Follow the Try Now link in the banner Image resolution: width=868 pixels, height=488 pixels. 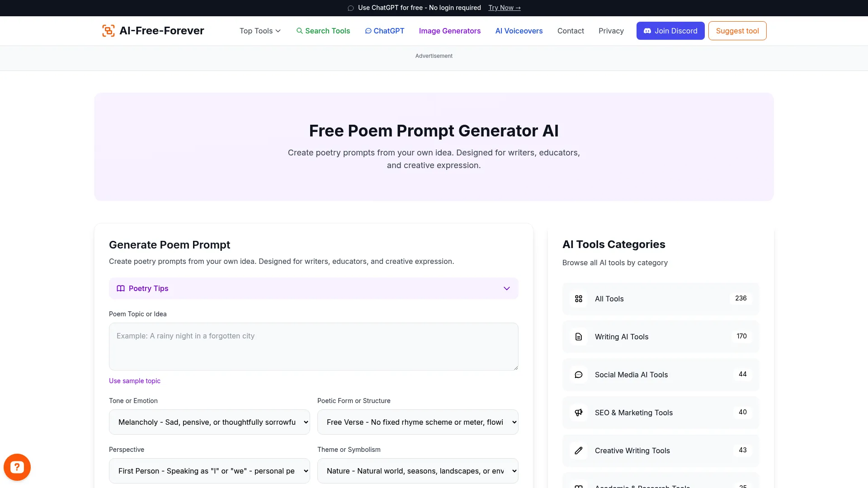[504, 8]
